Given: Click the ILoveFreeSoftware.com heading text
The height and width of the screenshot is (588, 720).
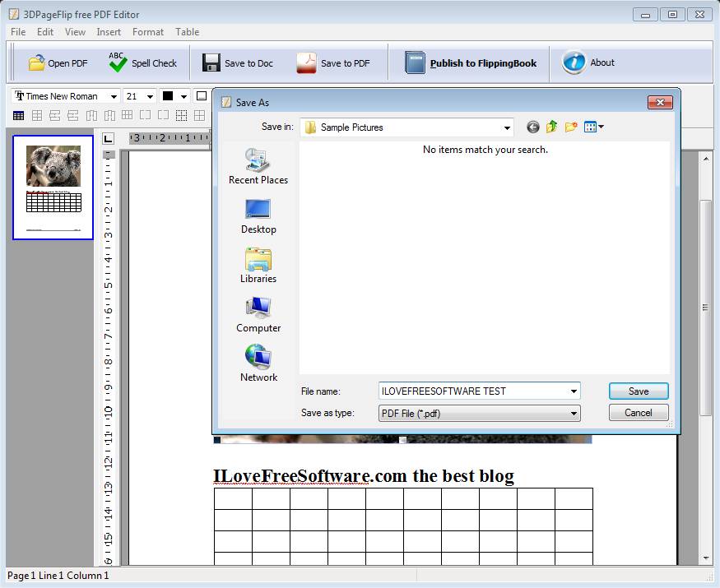Looking at the screenshot, I should [x=363, y=476].
